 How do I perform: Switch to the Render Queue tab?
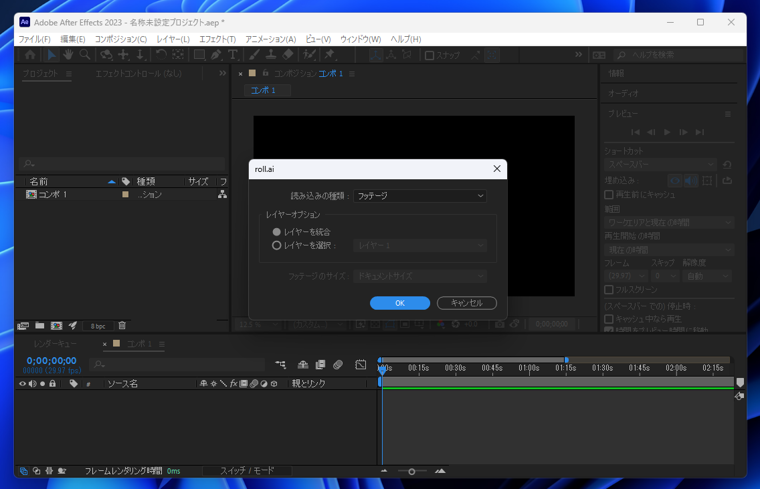(x=55, y=344)
